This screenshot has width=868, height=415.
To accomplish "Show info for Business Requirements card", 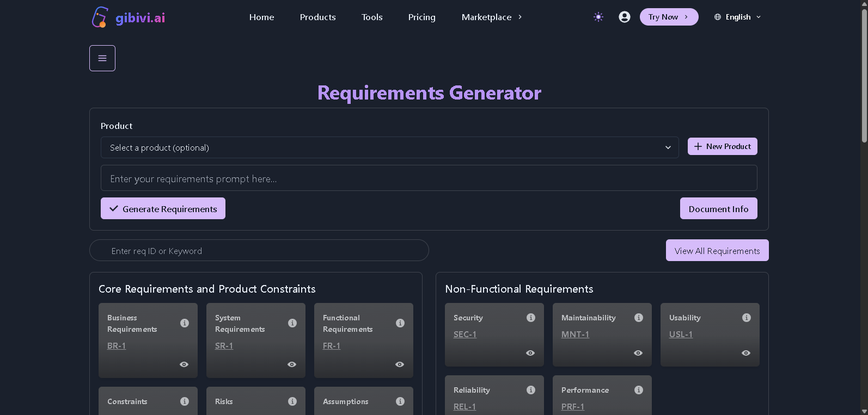I will tap(185, 323).
